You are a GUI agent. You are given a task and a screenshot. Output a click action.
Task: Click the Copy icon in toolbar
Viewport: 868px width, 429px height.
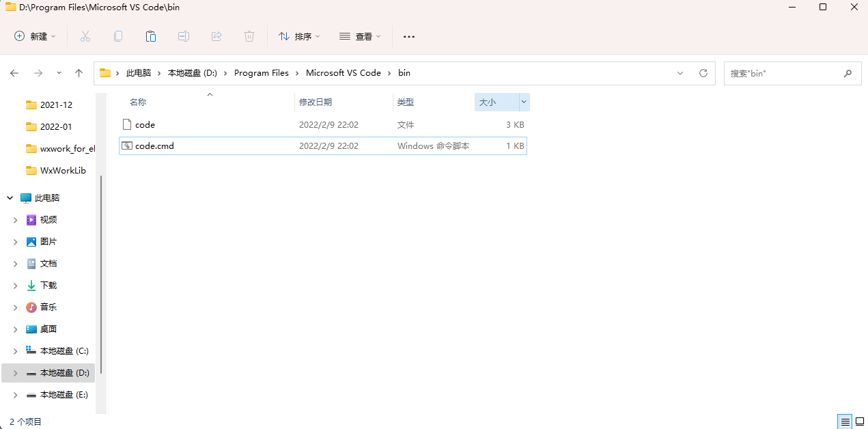[118, 36]
